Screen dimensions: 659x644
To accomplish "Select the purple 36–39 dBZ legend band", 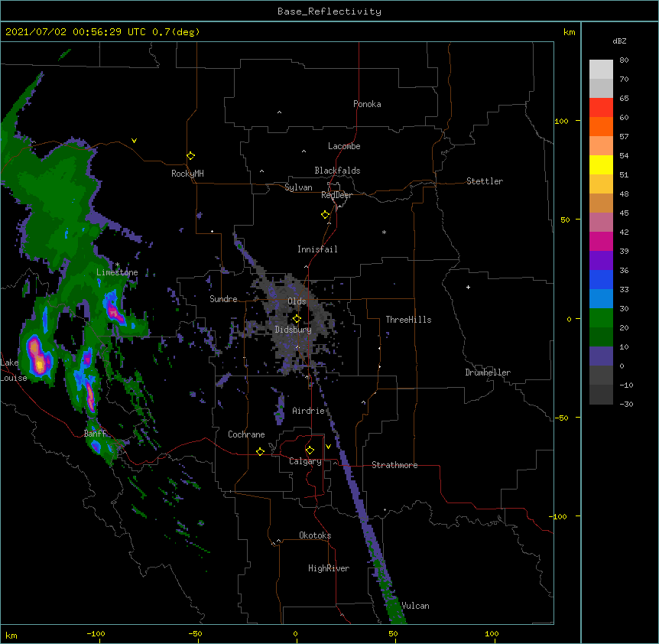I will [601, 261].
